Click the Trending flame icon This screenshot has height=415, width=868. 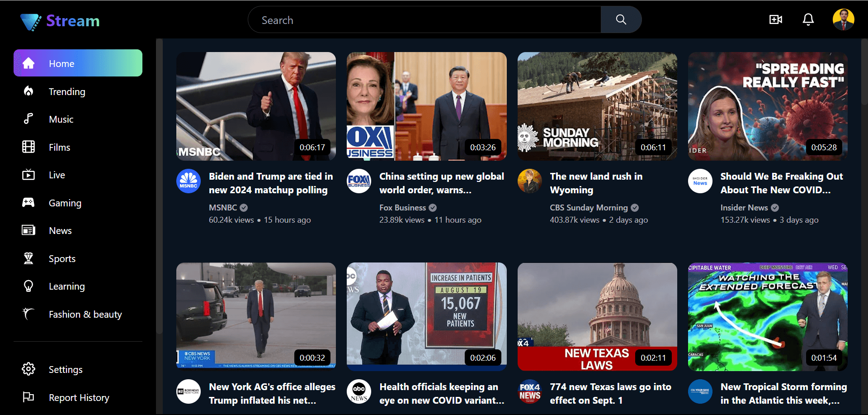pyautogui.click(x=28, y=91)
